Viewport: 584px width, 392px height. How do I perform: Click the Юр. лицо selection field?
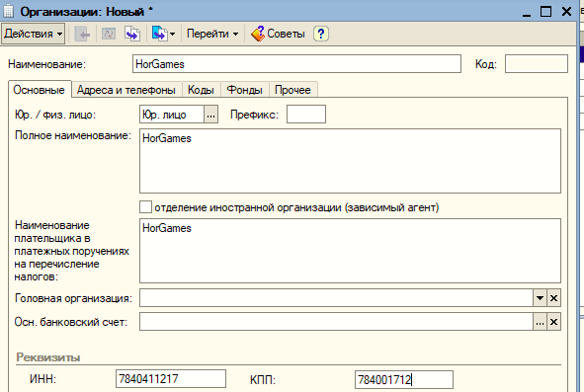[x=172, y=115]
